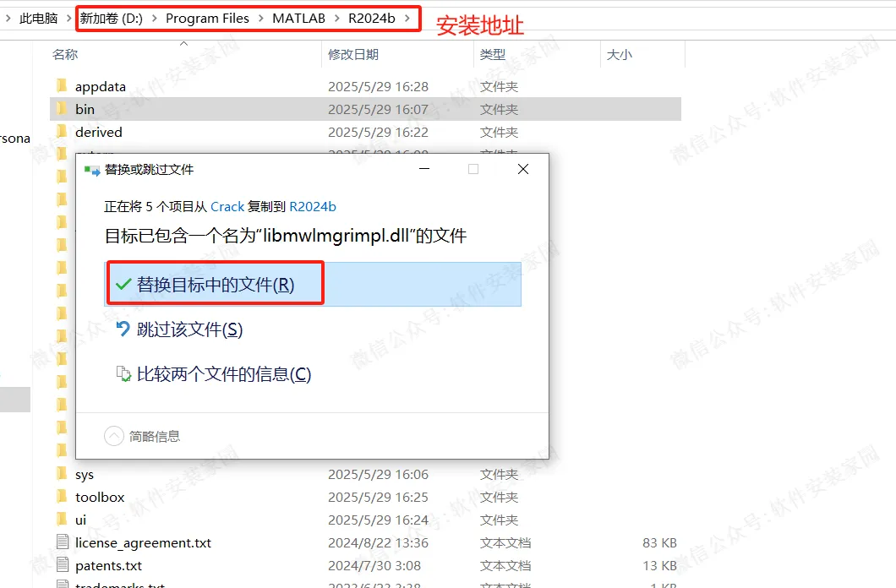Screen dimensions: 896x588
Task: Go to 此电脑 in the address bar
Action: coord(39,19)
